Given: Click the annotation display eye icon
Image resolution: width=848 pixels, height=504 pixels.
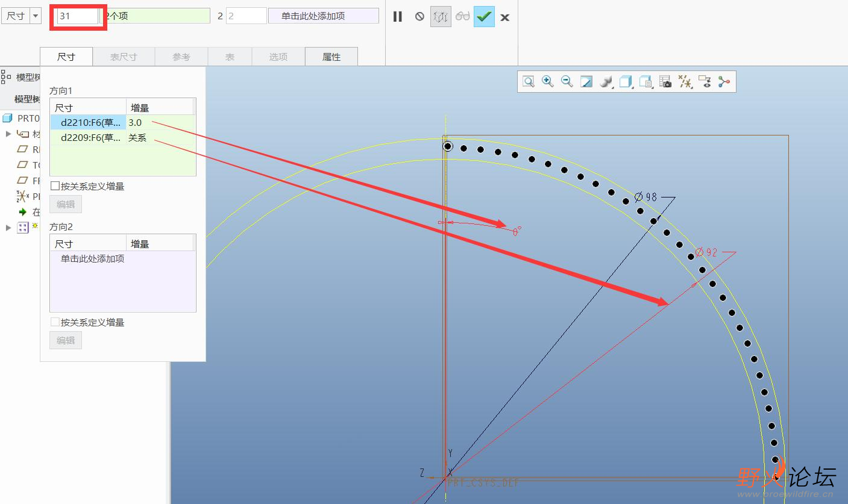Looking at the screenshot, I should (x=705, y=82).
